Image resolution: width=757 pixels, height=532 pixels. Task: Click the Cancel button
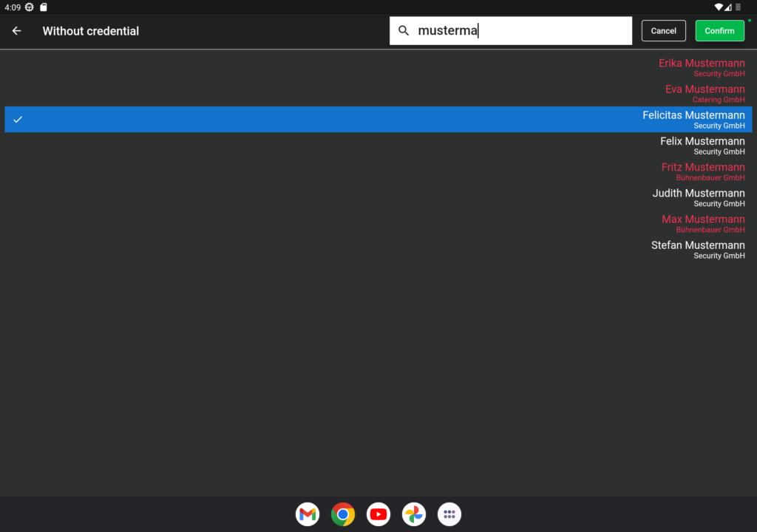pyautogui.click(x=663, y=31)
